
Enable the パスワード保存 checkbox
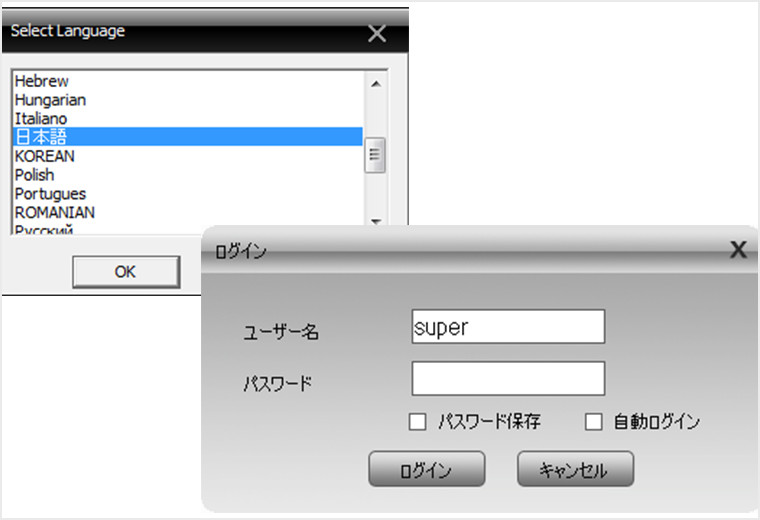coord(418,422)
